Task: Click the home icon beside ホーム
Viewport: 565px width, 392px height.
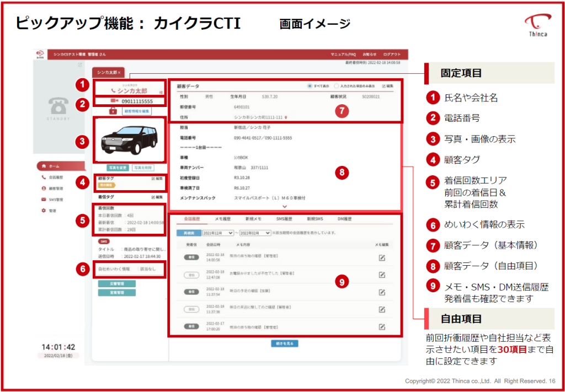Action: coord(44,166)
